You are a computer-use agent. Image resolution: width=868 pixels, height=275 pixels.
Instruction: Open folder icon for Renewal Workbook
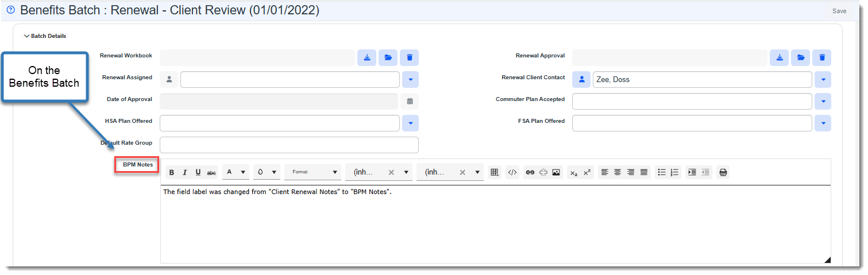388,57
